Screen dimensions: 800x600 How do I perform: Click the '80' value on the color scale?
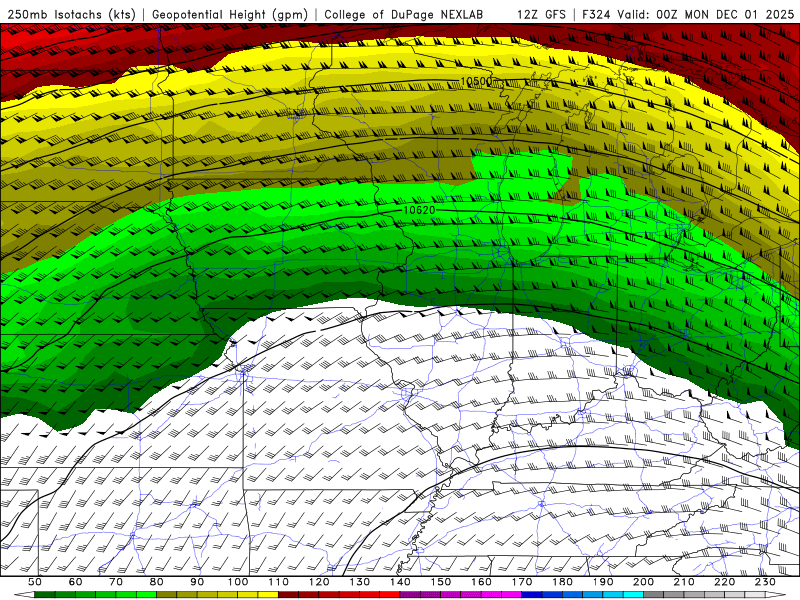tap(157, 582)
